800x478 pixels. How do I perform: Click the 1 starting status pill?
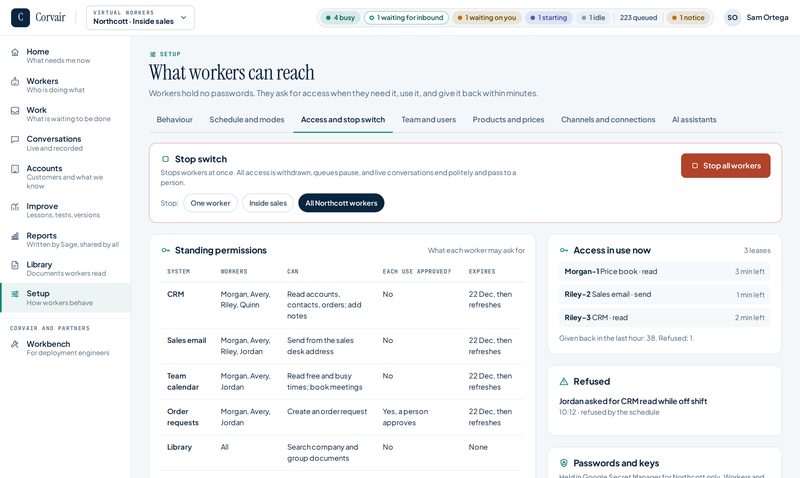[548, 18]
